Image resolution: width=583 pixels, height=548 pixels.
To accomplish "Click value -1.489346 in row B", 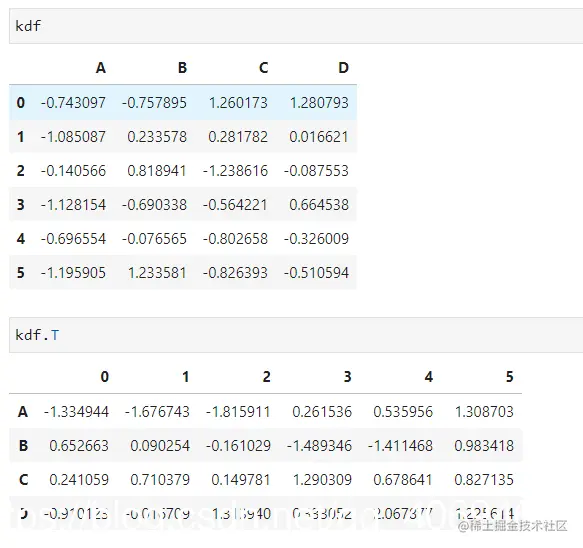I will point(319,446).
